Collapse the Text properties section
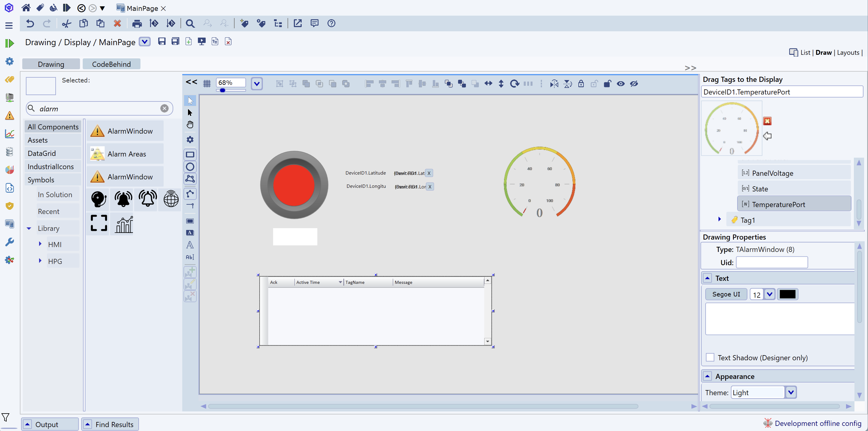Screen dimensions: 868x431 pyautogui.click(x=708, y=278)
